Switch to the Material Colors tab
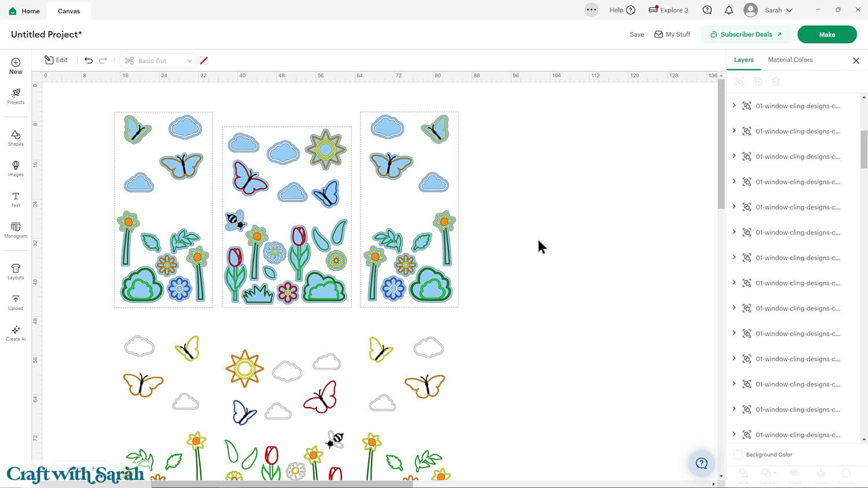 [x=790, y=60]
